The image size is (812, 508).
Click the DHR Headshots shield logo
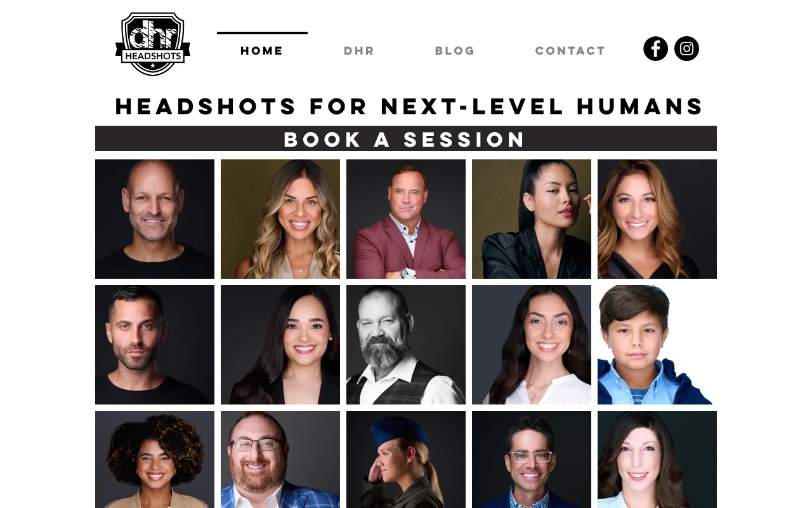tap(153, 44)
